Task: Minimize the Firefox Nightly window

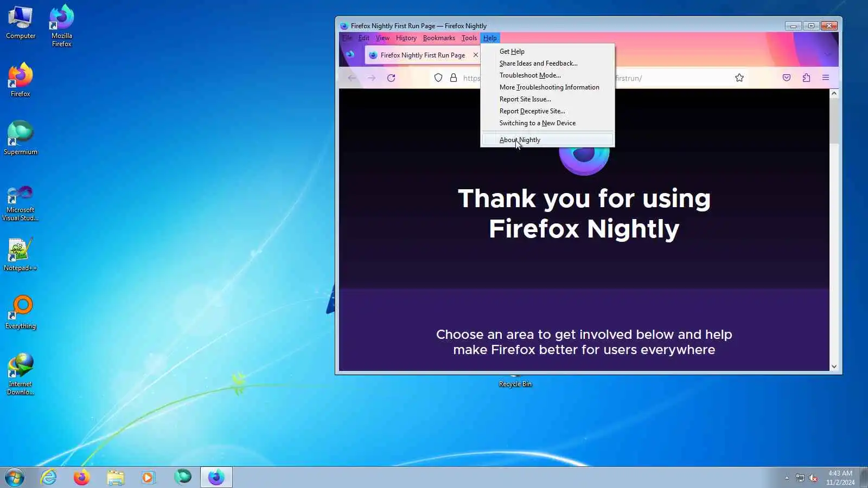Action: pyautogui.click(x=793, y=25)
